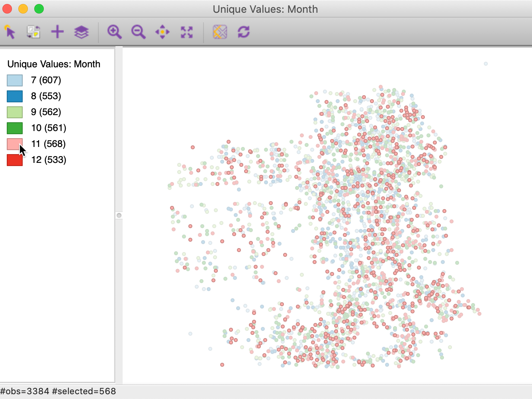Select the red month 12 swatch
Screen dimensions: 532x399
[x=15, y=160]
